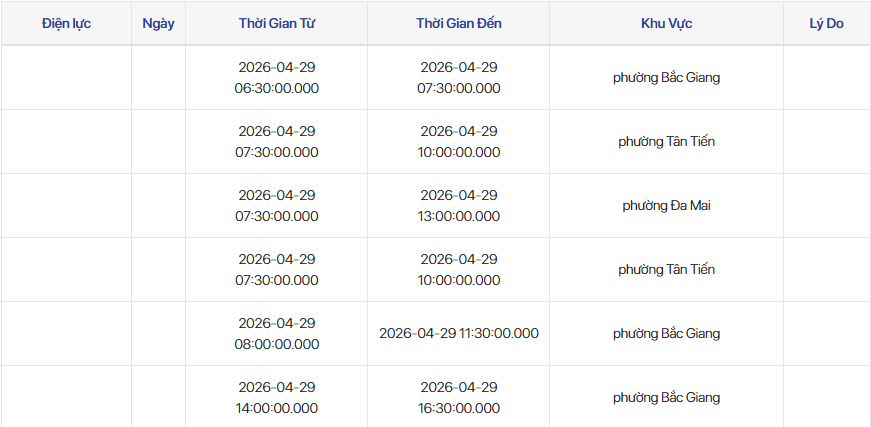Image resolution: width=871 pixels, height=427 pixels.
Task: Click the start time 14:00:00.000 cell
Action: click(277, 397)
